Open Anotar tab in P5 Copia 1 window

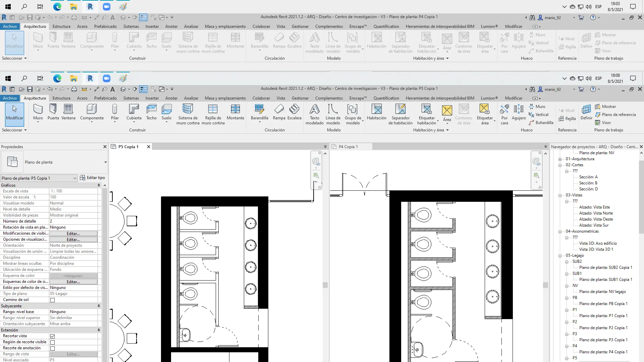pyautogui.click(x=171, y=98)
